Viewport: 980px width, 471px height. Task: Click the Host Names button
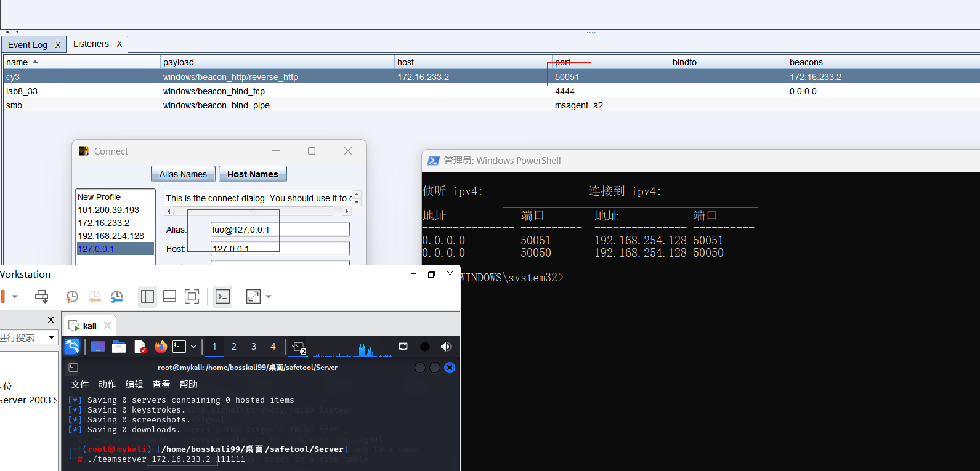[x=253, y=174]
